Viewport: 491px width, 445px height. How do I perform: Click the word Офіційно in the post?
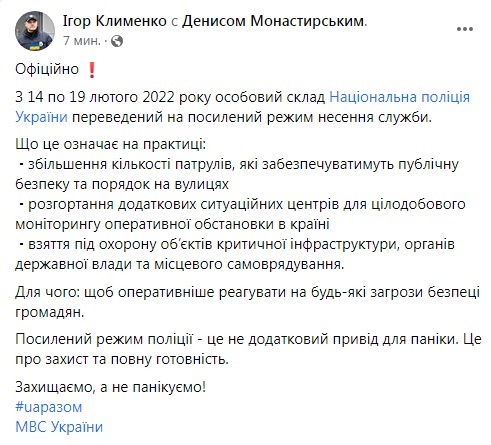coord(47,69)
